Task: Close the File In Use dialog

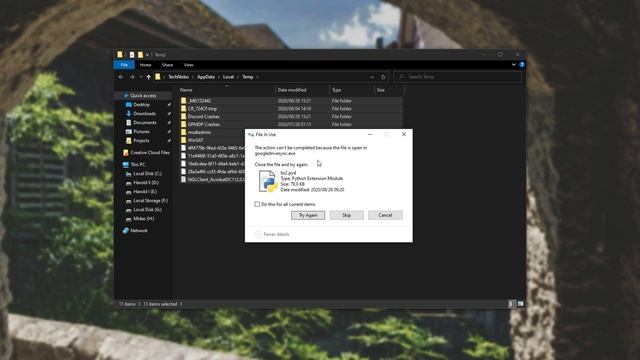Action: [x=404, y=134]
